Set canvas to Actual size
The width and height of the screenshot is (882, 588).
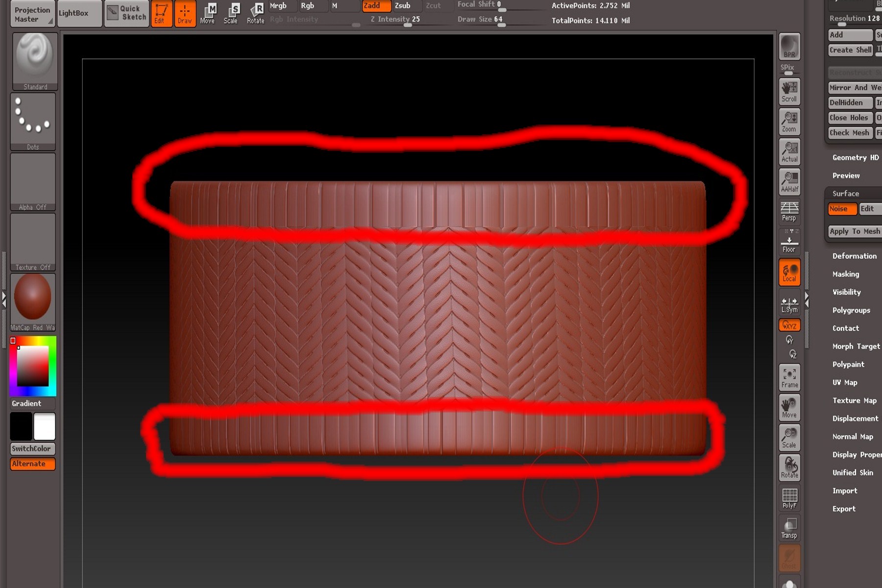789,152
